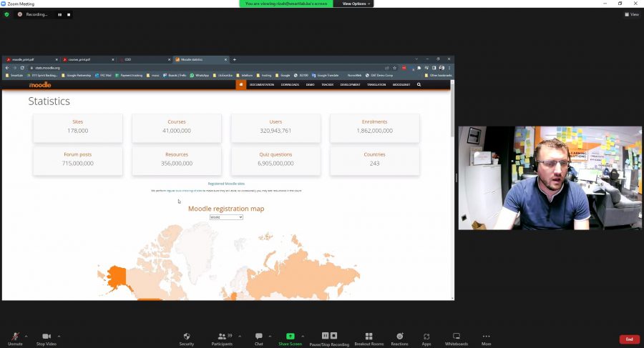Viewport: 644px width, 348px height.
Task: Open the Security shield options
Action: tap(187, 339)
